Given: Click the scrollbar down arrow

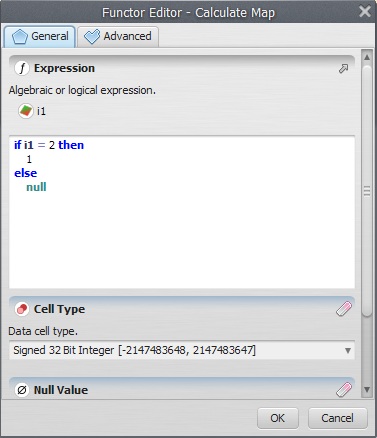Looking at the screenshot, I should (367, 389).
